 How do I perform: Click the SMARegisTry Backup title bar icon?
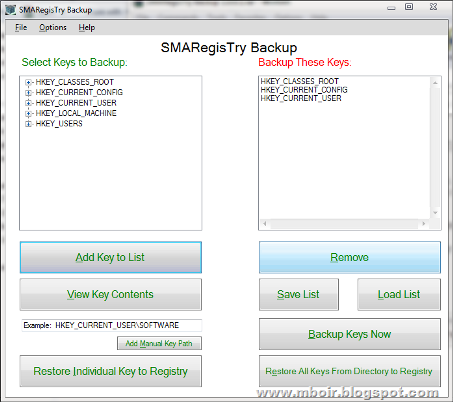click(11, 10)
